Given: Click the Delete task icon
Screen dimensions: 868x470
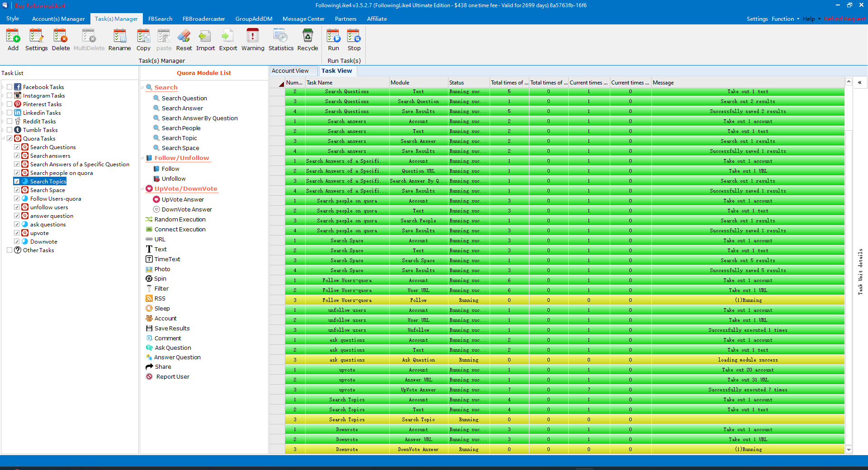Looking at the screenshot, I should [x=61, y=40].
